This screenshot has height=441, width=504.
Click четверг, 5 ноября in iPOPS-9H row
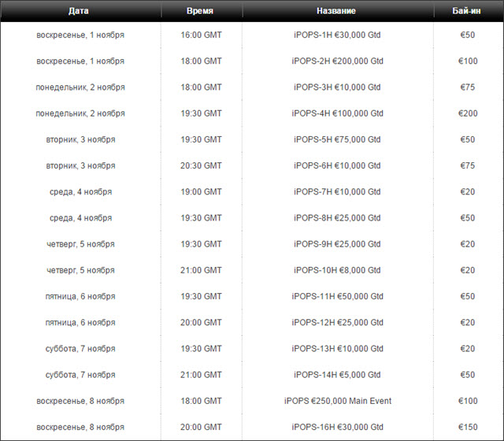pos(80,244)
